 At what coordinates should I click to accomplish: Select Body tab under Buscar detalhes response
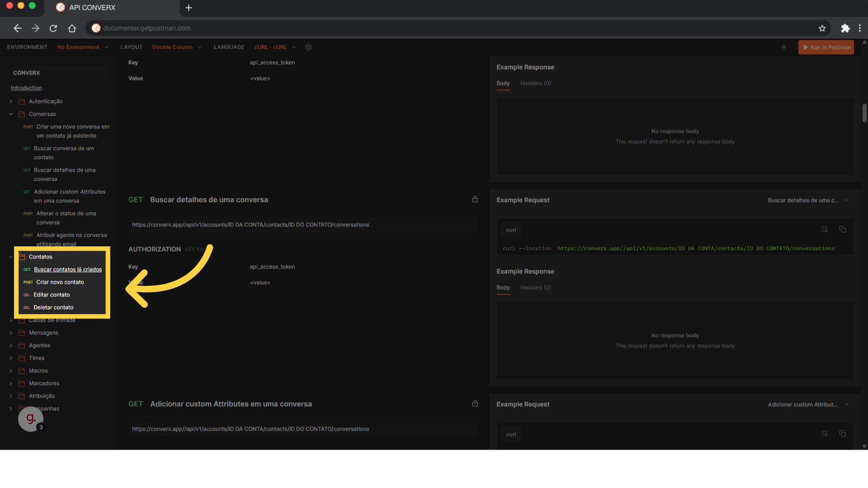click(503, 287)
